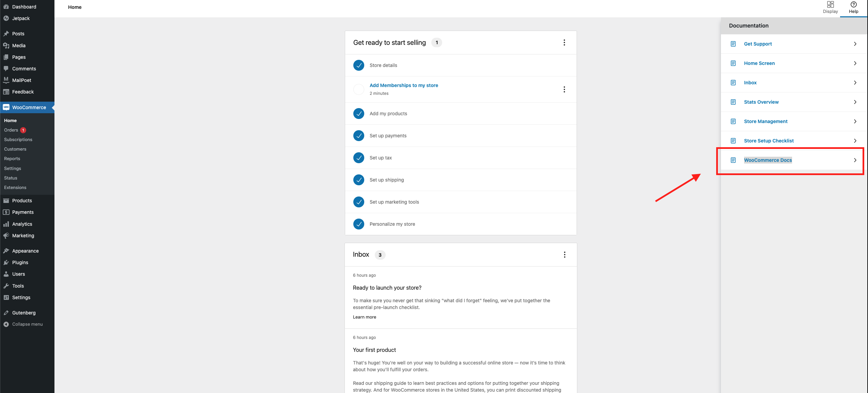Toggle the Personalize my store checkmark

(359, 224)
